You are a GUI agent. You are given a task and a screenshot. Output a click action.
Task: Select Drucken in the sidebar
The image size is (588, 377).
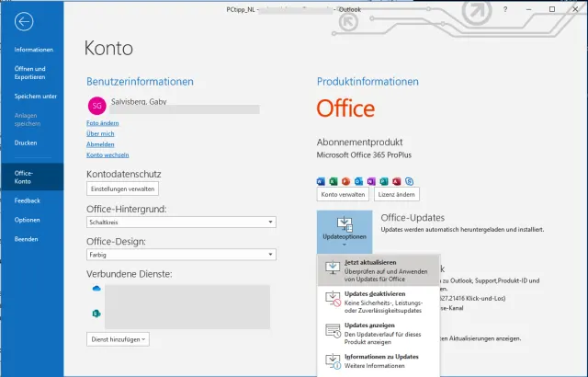click(x=26, y=143)
